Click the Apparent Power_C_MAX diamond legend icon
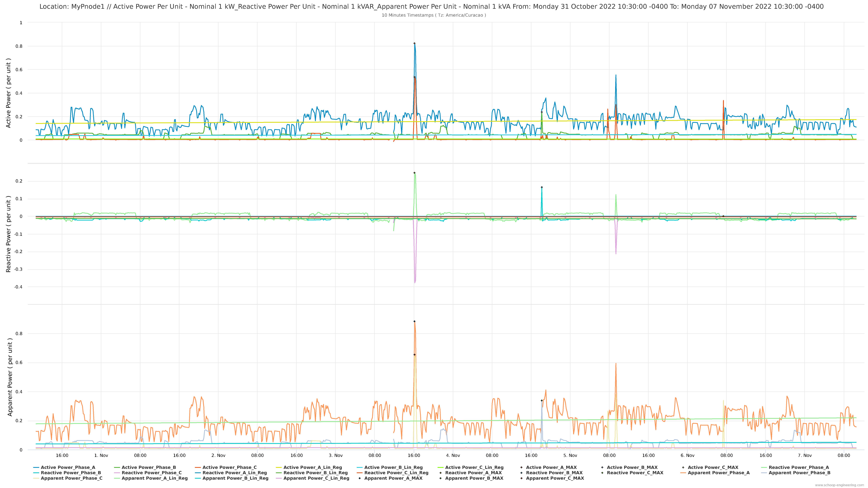 tap(521, 478)
